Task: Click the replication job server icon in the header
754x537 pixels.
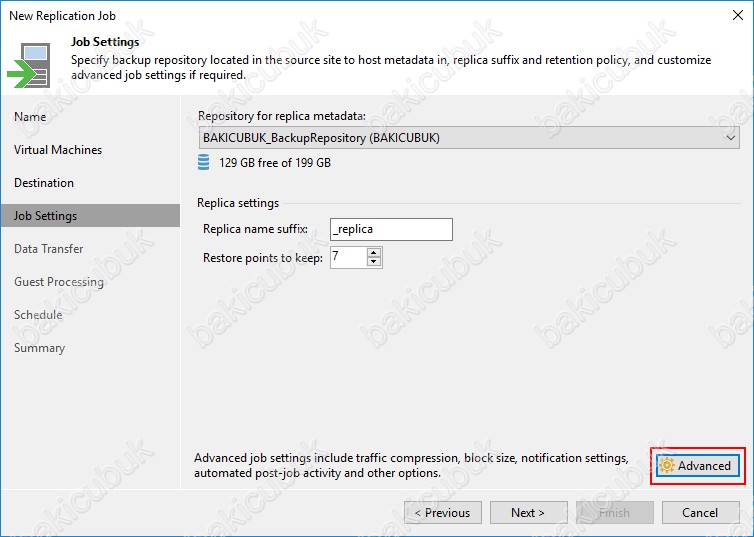Action: [x=29, y=65]
